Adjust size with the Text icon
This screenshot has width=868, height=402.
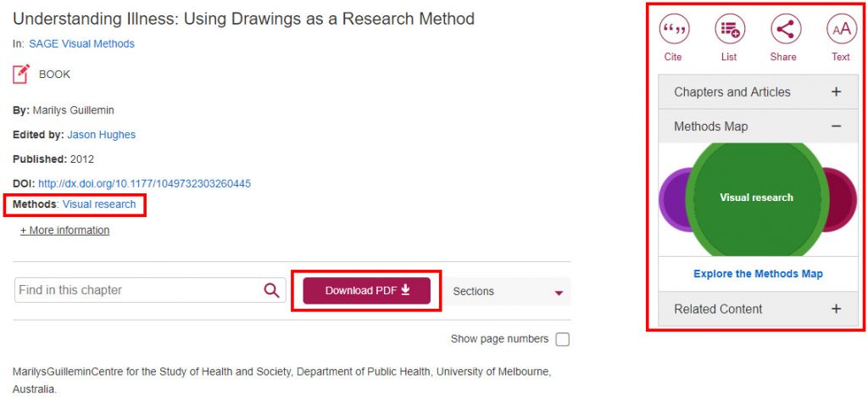pos(842,30)
